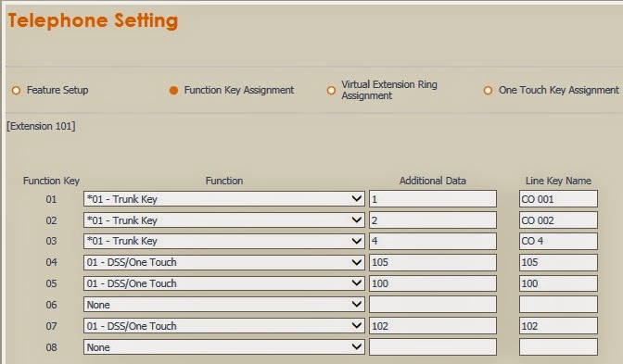
Task: Click empty Additional Data field for key 06
Action: [433, 305]
